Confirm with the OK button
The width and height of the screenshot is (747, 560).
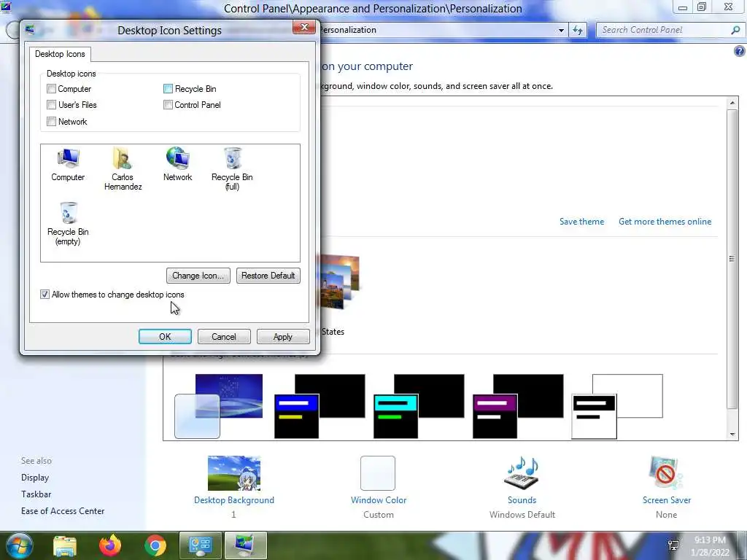(x=165, y=337)
